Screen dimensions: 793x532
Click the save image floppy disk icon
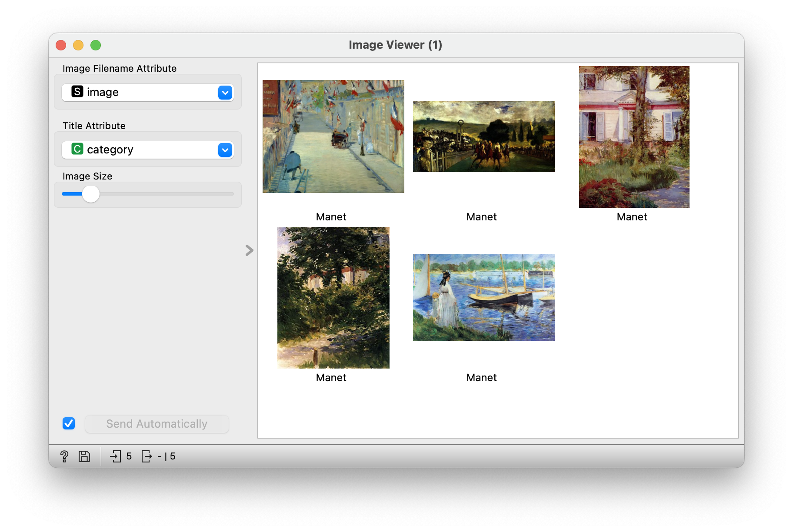(x=84, y=456)
